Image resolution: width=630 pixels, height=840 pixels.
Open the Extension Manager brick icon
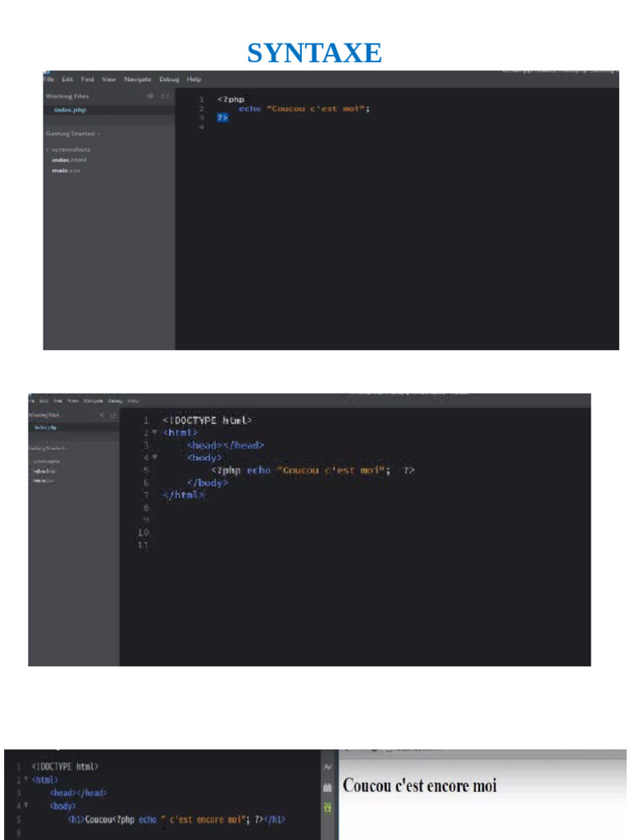coord(328,787)
